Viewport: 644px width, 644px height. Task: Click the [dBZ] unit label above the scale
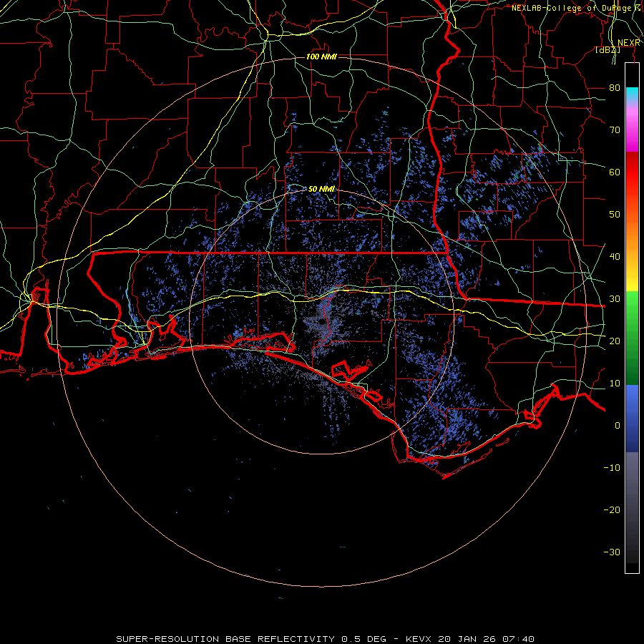tap(608, 50)
